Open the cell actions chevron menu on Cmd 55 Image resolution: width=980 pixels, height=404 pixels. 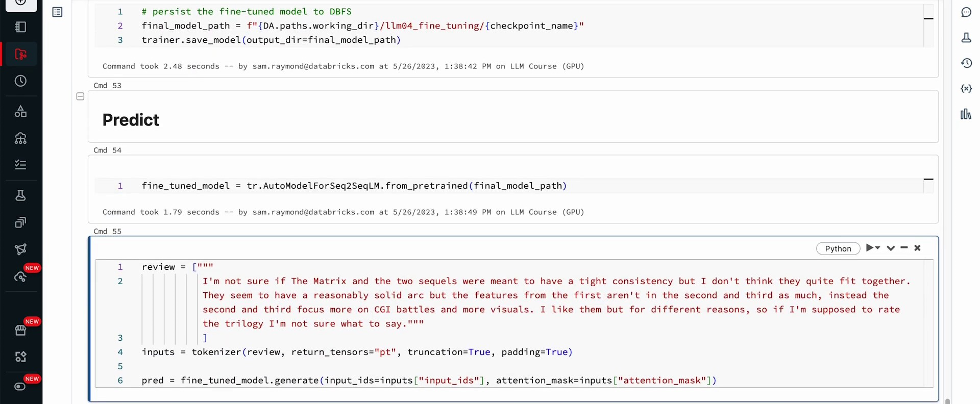tap(891, 248)
